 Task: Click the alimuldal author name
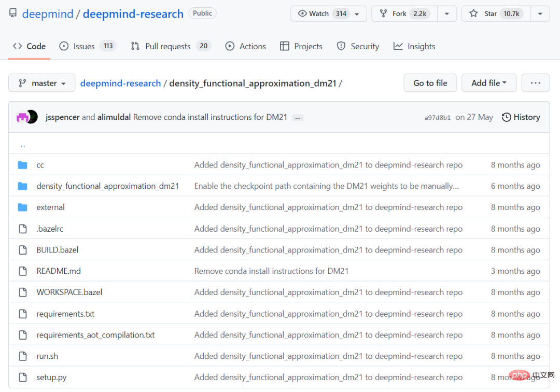point(114,117)
